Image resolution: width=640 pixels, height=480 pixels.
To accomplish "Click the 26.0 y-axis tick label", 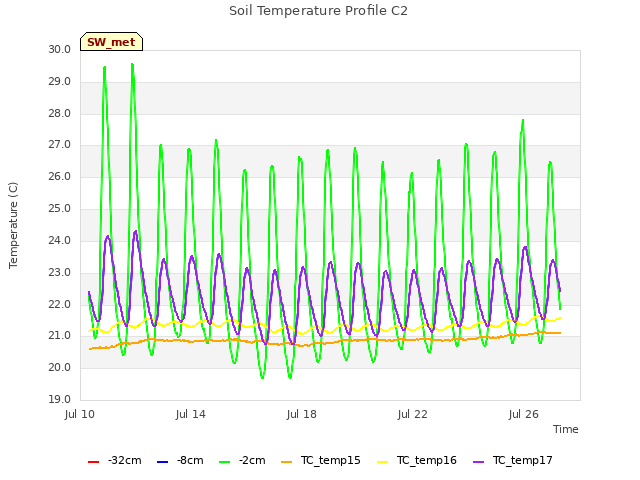I will (60, 177).
